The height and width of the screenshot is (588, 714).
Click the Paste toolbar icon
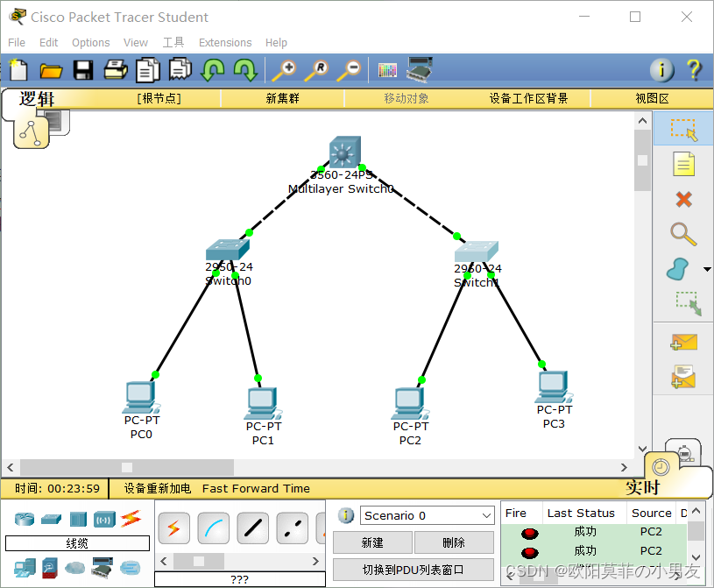[180, 68]
